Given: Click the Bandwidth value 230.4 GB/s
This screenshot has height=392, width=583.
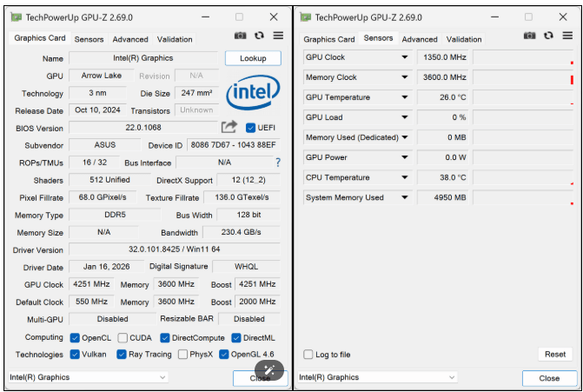Looking at the screenshot, I should (242, 232).
